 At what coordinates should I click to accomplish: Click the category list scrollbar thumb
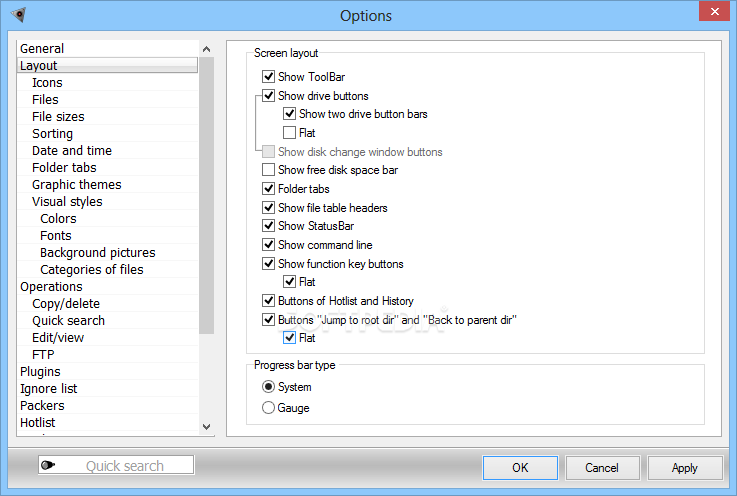[206, 195]
